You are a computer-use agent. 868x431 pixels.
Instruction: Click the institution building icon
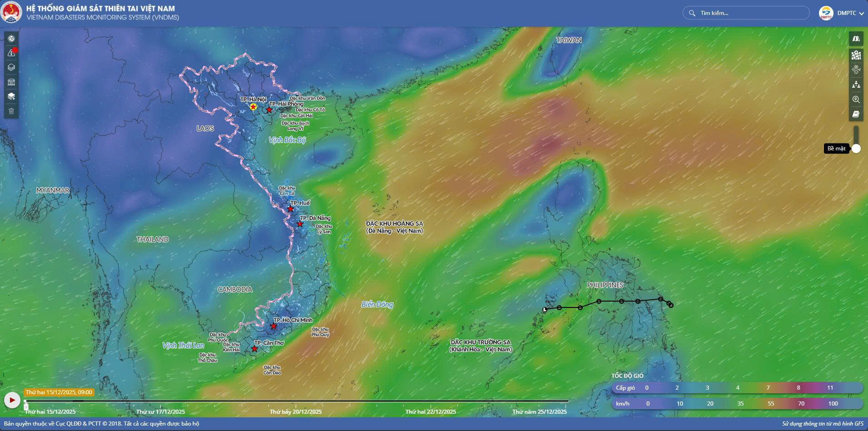pyautogui.click(x=11, y=82)
